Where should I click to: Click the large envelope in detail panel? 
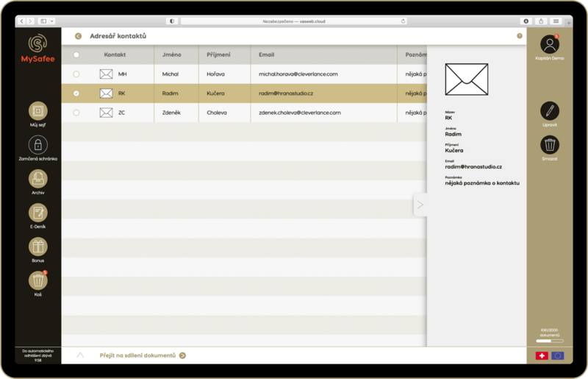[x=467, y=79]
